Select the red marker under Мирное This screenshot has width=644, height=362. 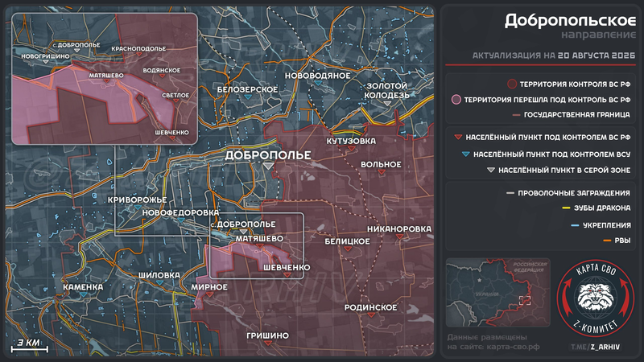click(209, 294)
